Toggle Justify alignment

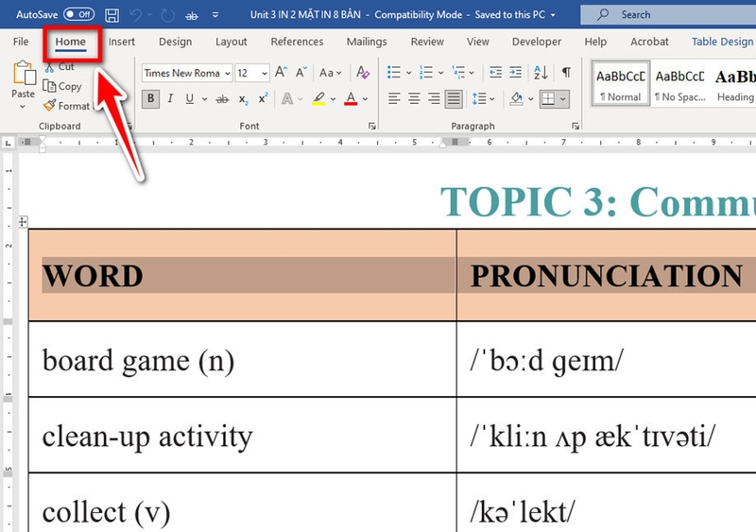(x=454, y=99)
